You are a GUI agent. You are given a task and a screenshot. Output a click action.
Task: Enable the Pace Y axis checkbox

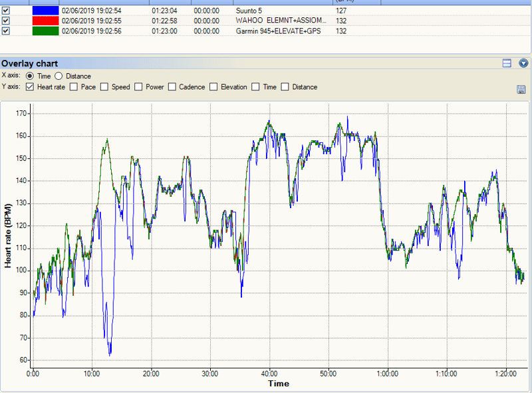74,87
